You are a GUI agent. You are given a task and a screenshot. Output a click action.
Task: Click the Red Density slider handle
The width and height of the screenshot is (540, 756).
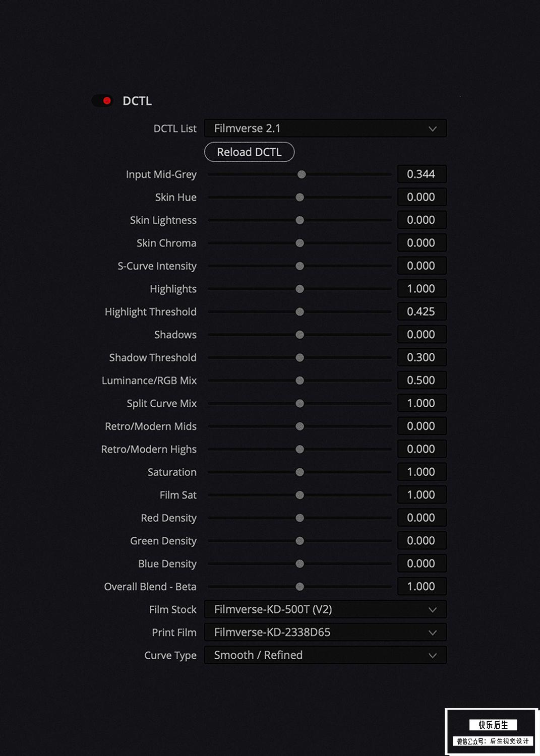(299, 518)
